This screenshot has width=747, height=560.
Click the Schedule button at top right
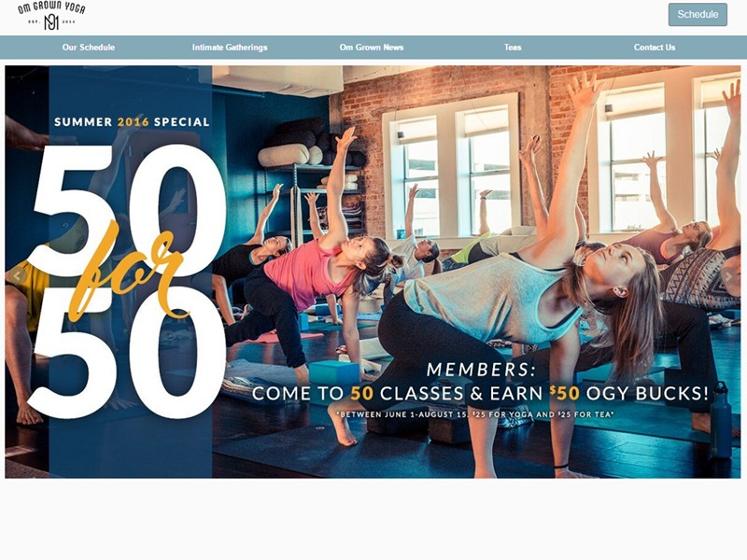(698, 14)
